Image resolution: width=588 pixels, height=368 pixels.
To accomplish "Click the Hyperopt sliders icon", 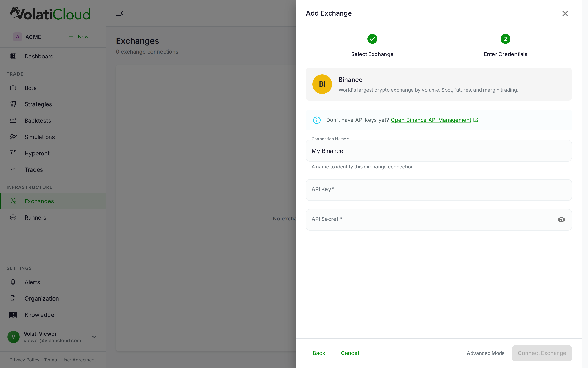I will 13,153.
